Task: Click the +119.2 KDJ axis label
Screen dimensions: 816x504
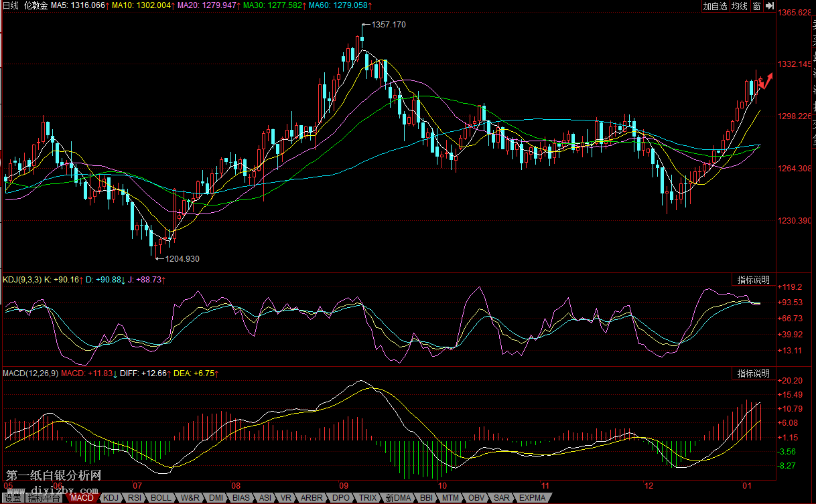Action: (791, 286)
